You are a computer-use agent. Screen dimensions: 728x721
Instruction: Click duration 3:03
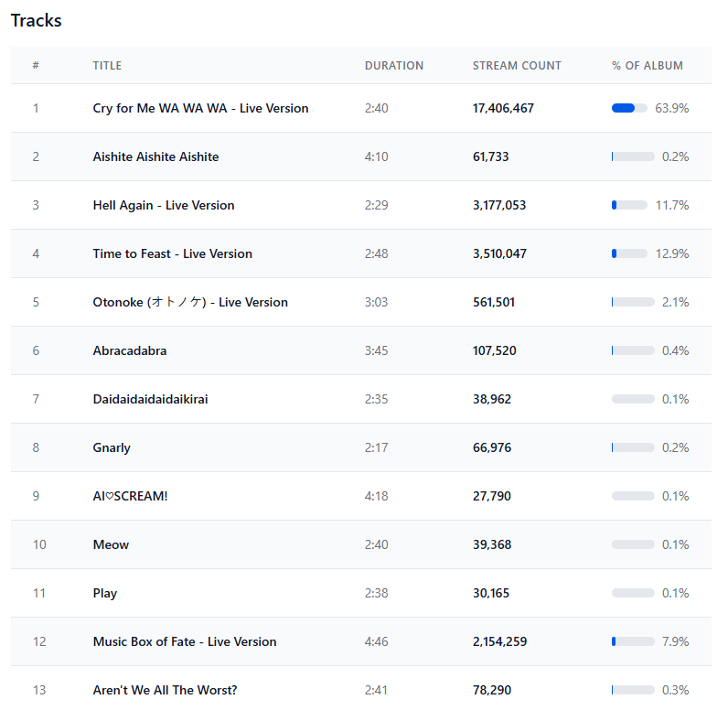(376, 302)
